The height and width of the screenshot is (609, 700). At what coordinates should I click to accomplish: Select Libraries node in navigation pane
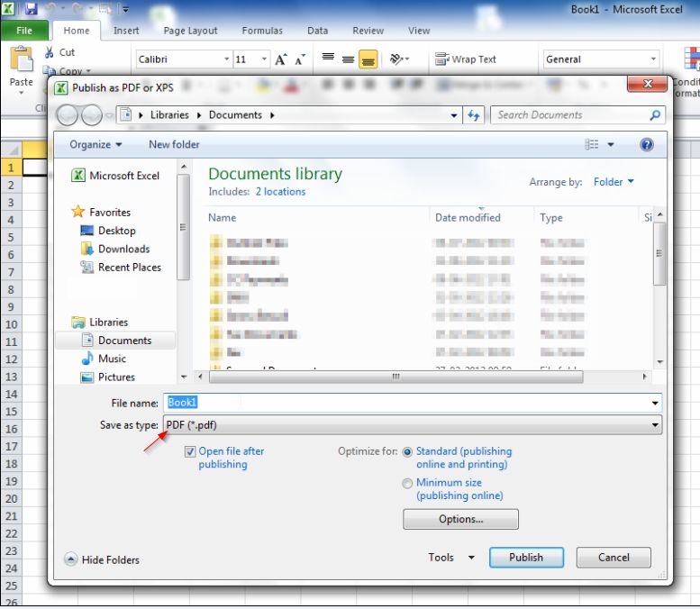tap(100, 322)
